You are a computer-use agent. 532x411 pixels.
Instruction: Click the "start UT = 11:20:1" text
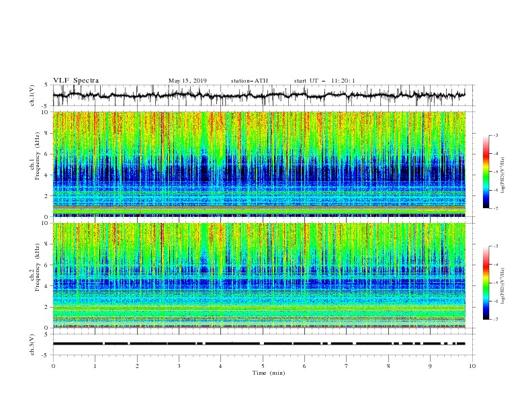(324, 81)
